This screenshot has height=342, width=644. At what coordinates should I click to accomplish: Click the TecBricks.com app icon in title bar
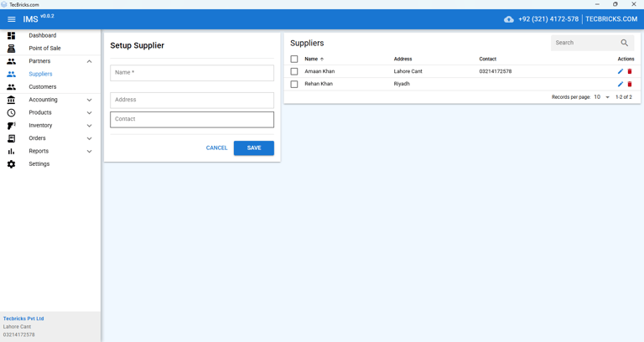4,4
